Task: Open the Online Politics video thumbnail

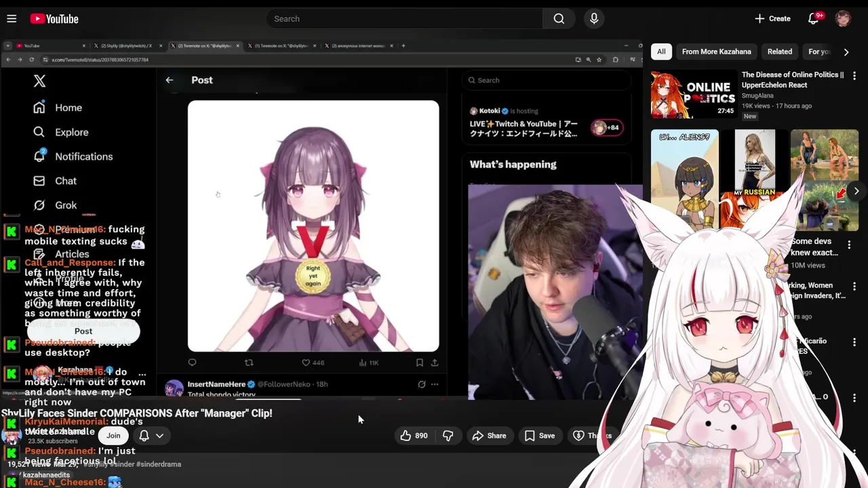Action: [x=694, y=94]
